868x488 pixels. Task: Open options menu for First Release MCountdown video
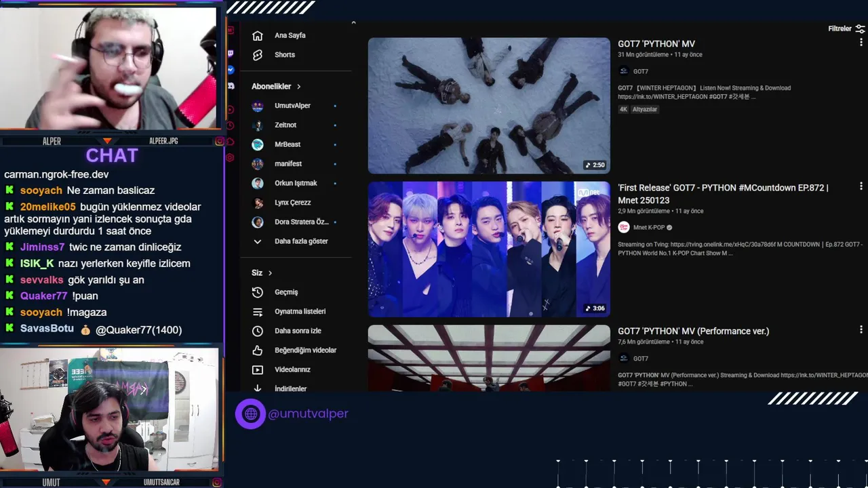coord(861,186)
